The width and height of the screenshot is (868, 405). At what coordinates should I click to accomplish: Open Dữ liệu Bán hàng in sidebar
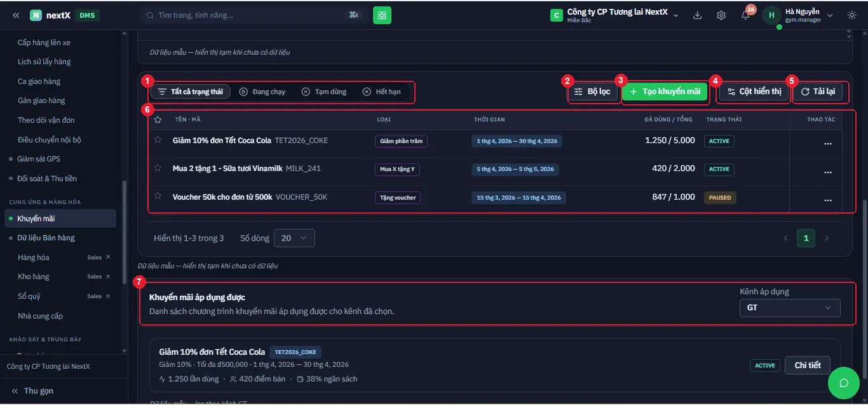(60, 238)
